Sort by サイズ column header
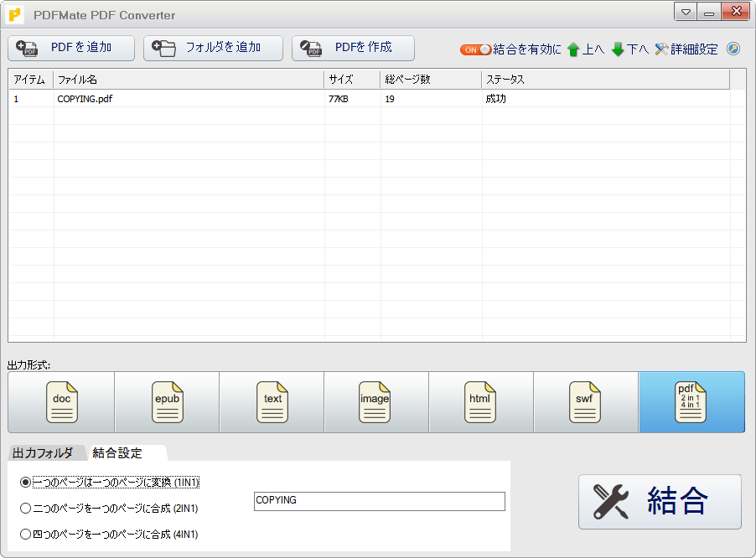This screenshot has height=558, width=756. click(x=353, y=80)
